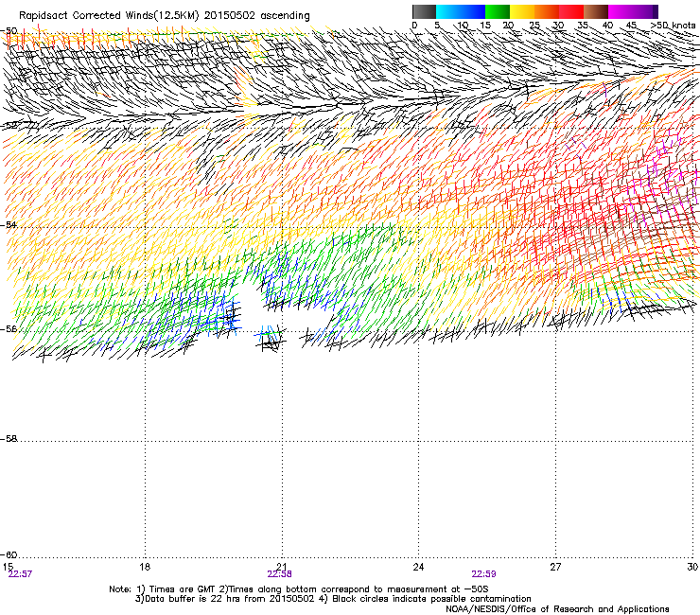
Task: Click the legend tick label 40
Action: [x=607, y=26]
